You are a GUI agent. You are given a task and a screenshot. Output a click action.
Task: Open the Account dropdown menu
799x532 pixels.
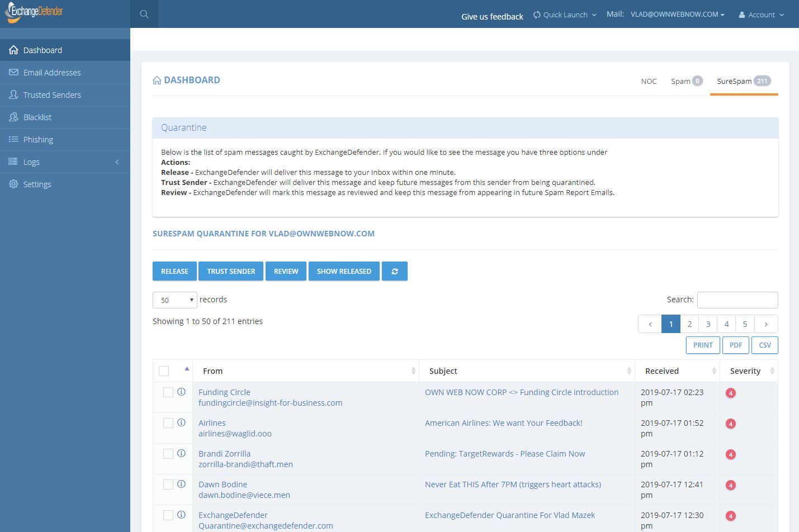pos(762,15)
